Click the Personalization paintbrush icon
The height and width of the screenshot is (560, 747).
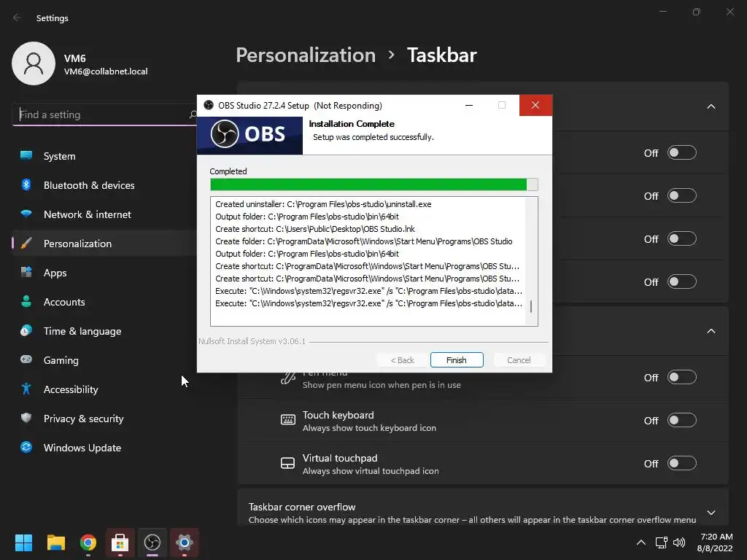click(x=26, y=243)
